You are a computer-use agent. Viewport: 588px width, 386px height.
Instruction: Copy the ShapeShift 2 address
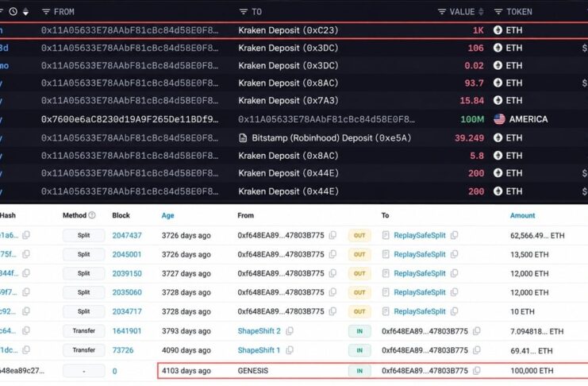290,331
